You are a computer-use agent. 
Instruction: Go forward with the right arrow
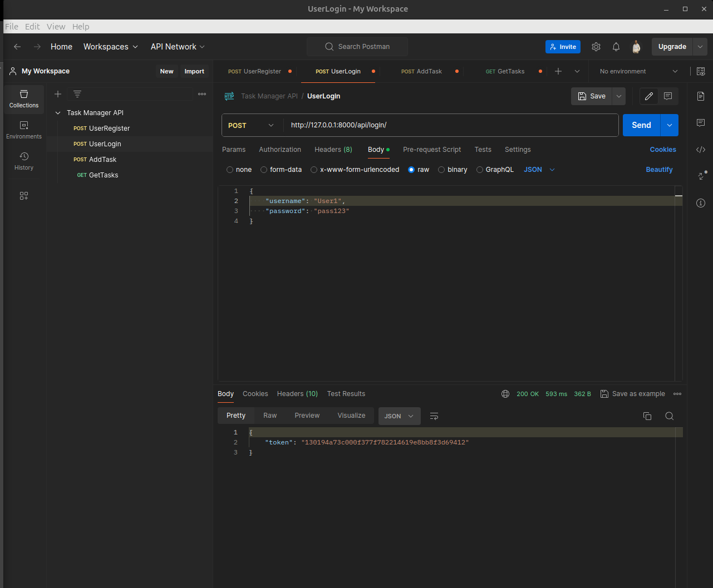(x=37, y=47)
